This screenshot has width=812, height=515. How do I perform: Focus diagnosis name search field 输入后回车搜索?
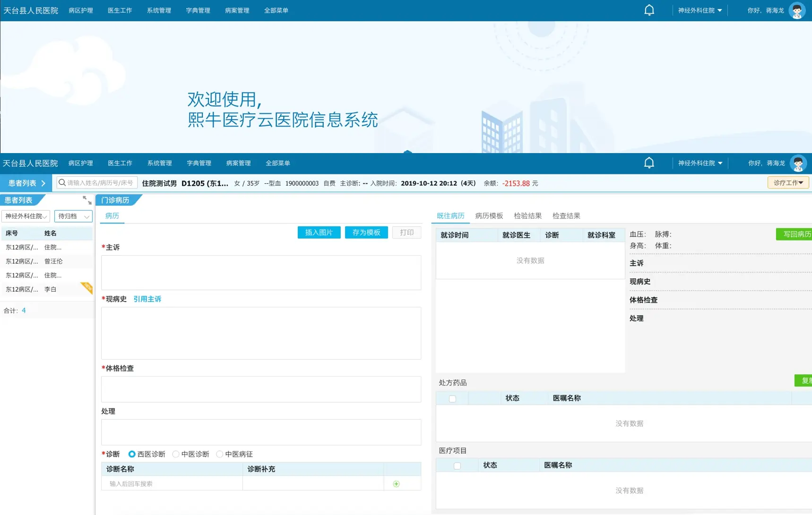click(172, 484)
